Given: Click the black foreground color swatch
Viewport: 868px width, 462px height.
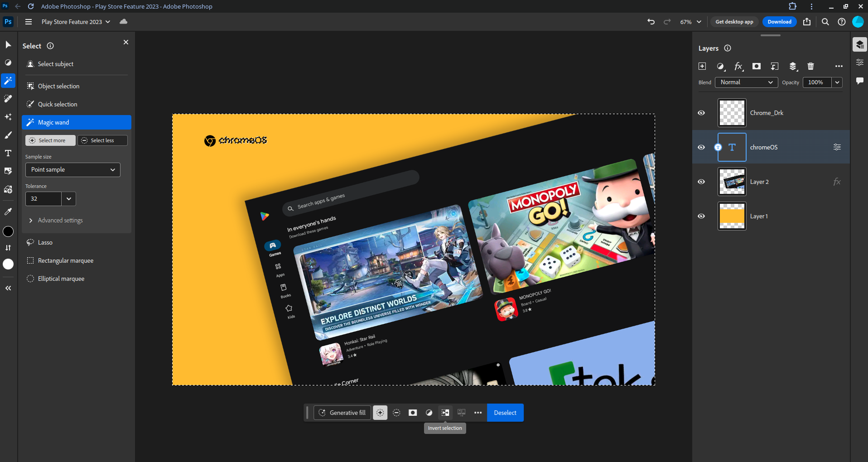Looking at the screenshot, I should point(8,231).
